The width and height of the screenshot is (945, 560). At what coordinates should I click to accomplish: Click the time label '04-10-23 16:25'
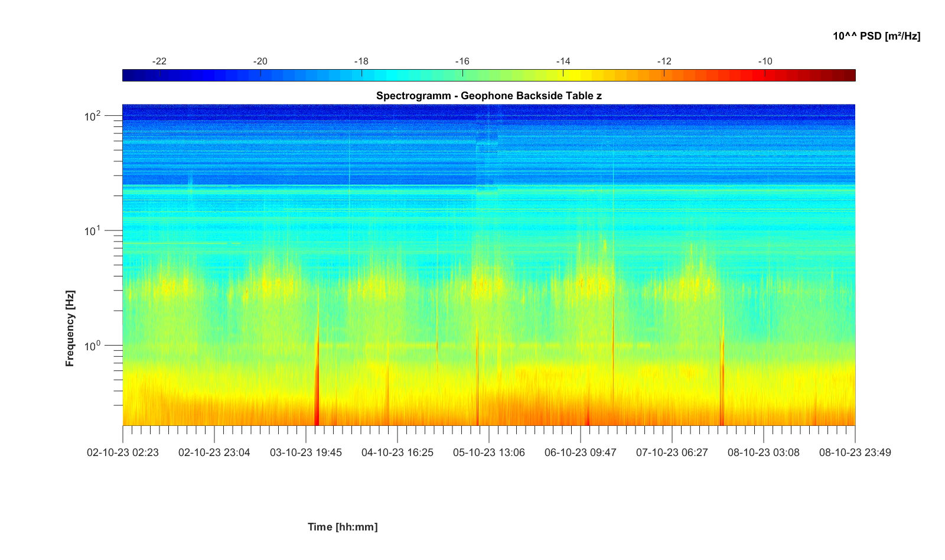tap(397, 452)
